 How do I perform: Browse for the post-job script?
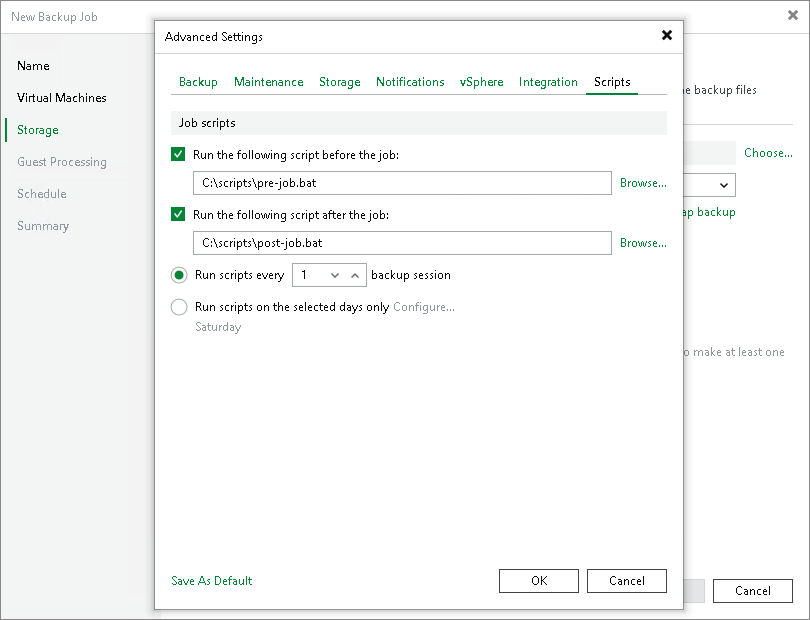click(643, 243)
